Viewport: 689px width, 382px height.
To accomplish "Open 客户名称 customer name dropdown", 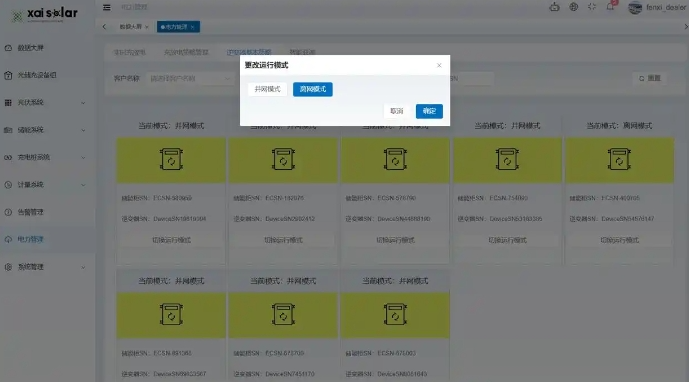I will [190, 79].
